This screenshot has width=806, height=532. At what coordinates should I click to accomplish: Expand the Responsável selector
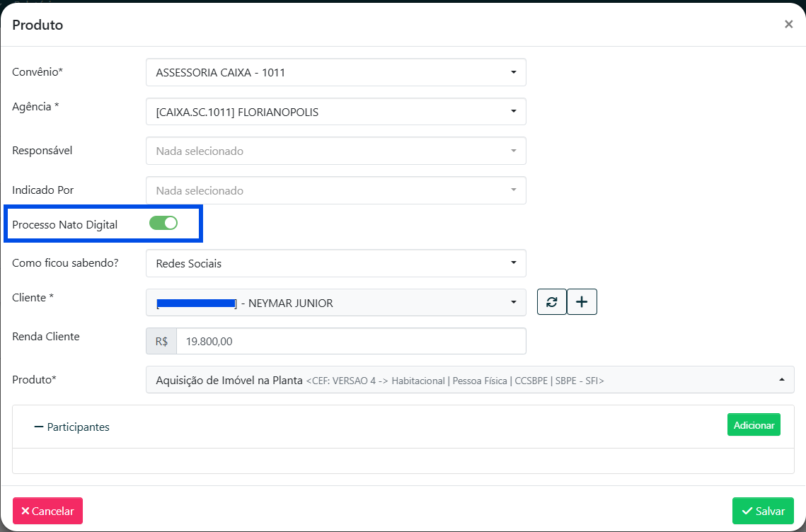point(335,151)
